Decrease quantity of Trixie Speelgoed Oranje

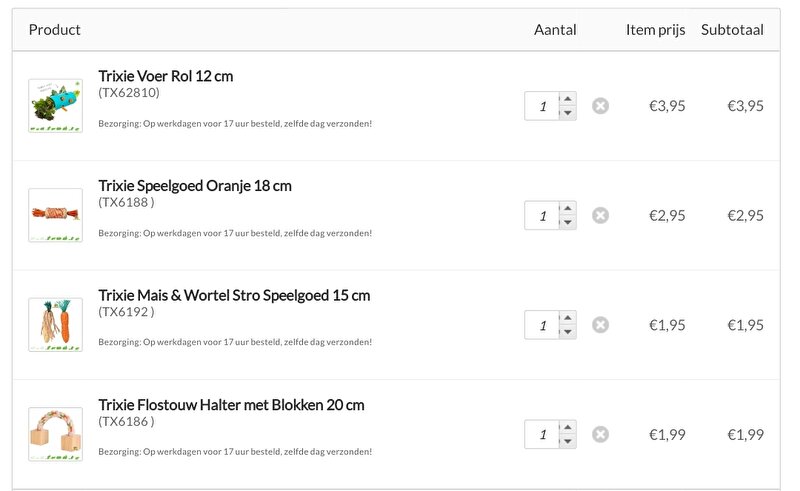tap(568, 223)
